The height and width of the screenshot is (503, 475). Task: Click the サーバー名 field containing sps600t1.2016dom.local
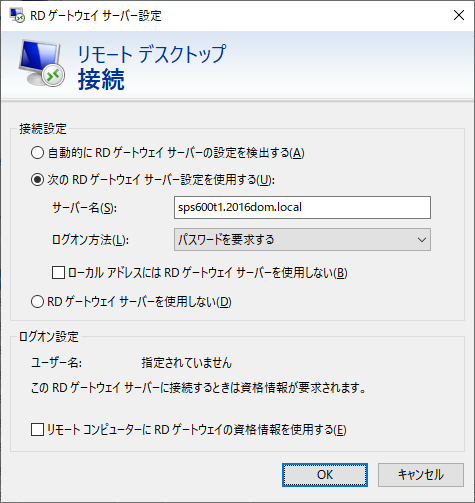302,207
